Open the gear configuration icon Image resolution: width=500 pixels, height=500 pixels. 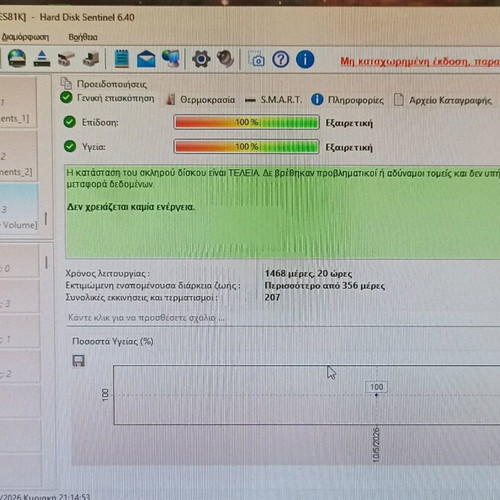click(x=201, y=59)
